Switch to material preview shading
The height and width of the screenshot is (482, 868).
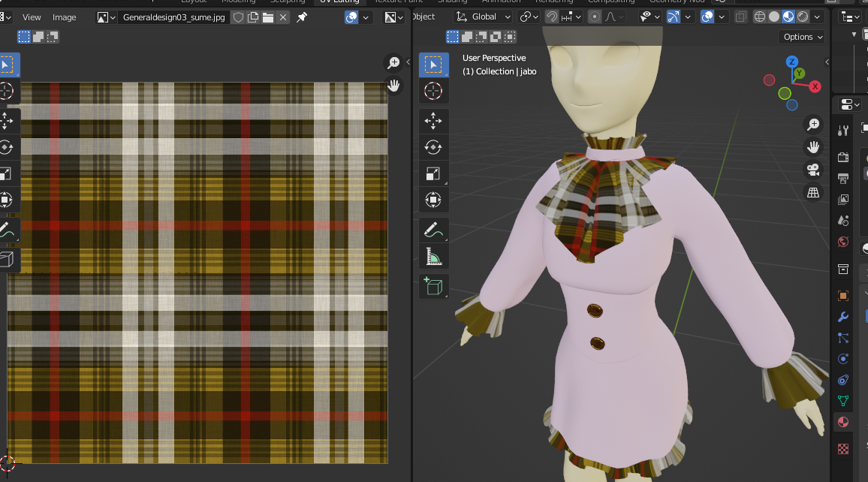(788, 17)
